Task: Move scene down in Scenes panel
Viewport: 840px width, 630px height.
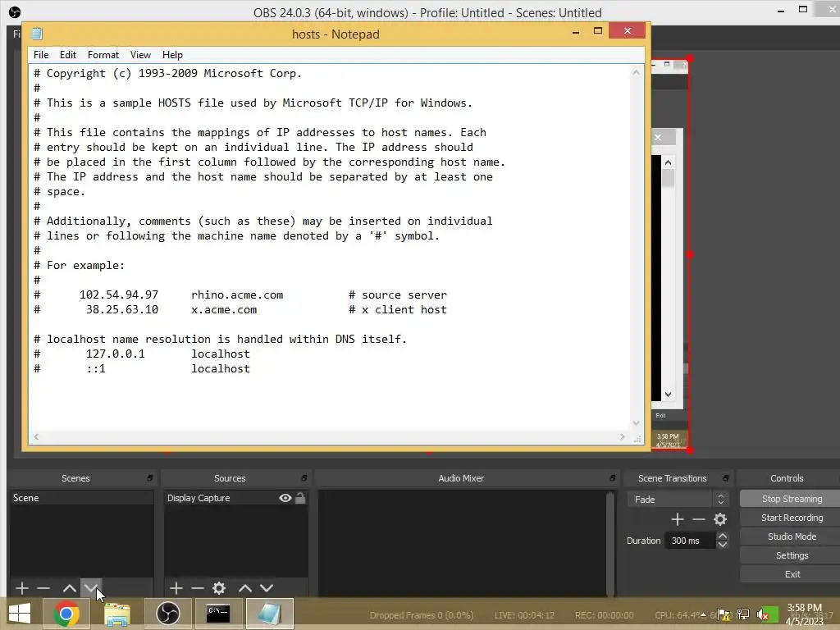Action: pos(91,588)
